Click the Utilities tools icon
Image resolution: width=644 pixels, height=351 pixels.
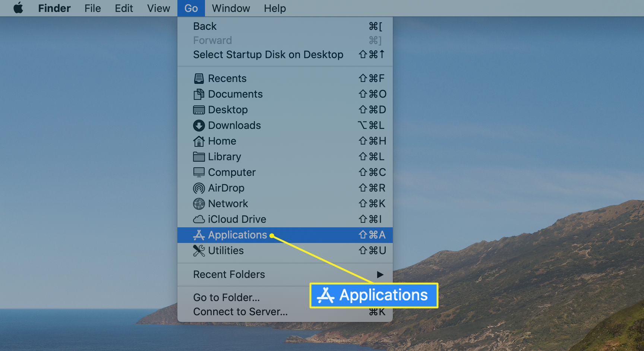199,250
